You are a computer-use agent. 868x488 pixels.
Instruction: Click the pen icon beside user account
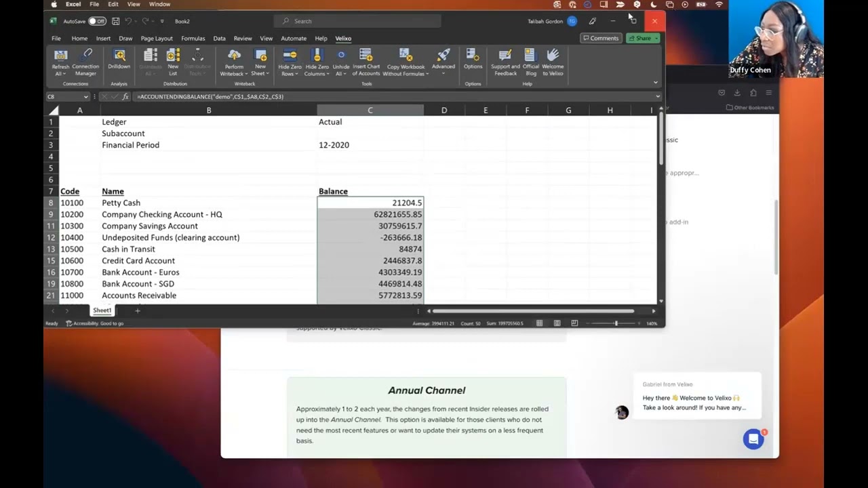point(593,21)
